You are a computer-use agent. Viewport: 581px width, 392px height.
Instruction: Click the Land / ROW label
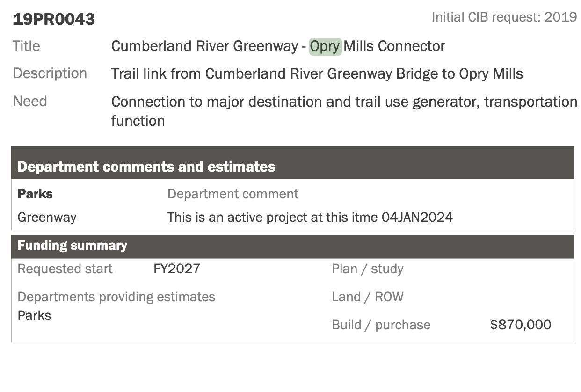coord(367,297)
